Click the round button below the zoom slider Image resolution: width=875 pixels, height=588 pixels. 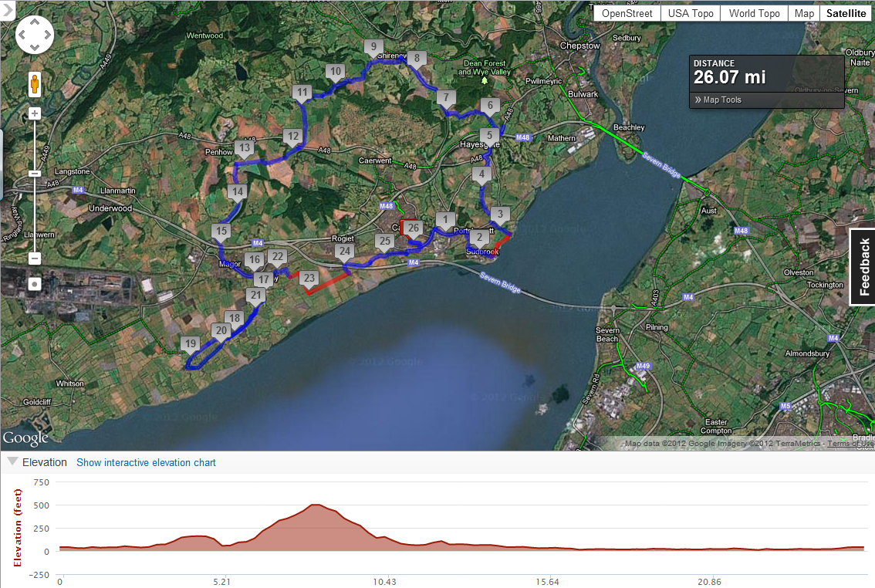[35, 284]
